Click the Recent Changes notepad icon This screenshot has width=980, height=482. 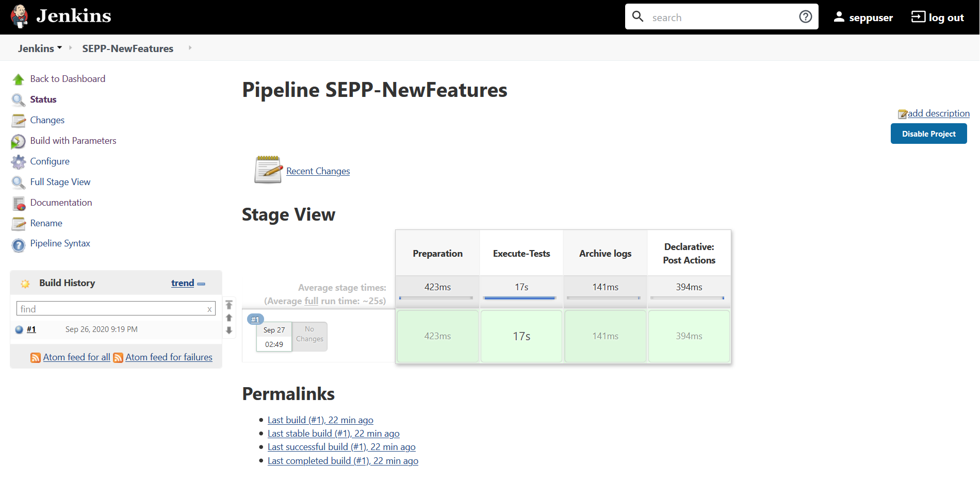(268, 170)
